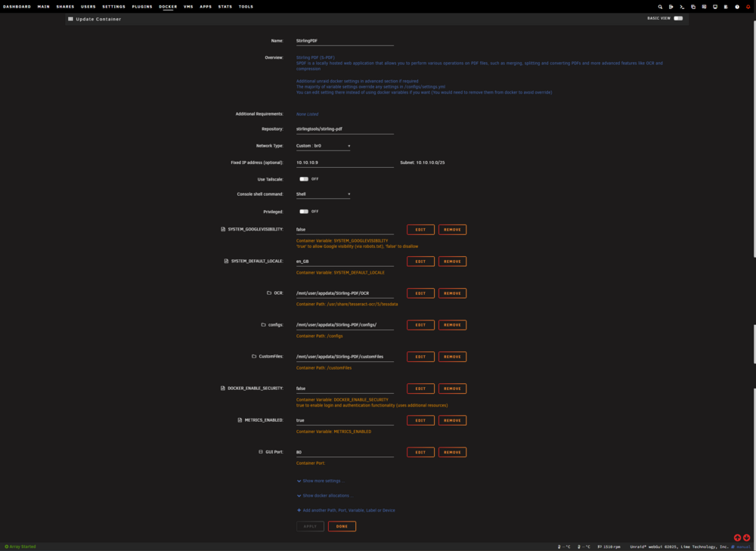Expand Show more settings
This screenshot has height=551, width=756.
(x=320, y=481)
